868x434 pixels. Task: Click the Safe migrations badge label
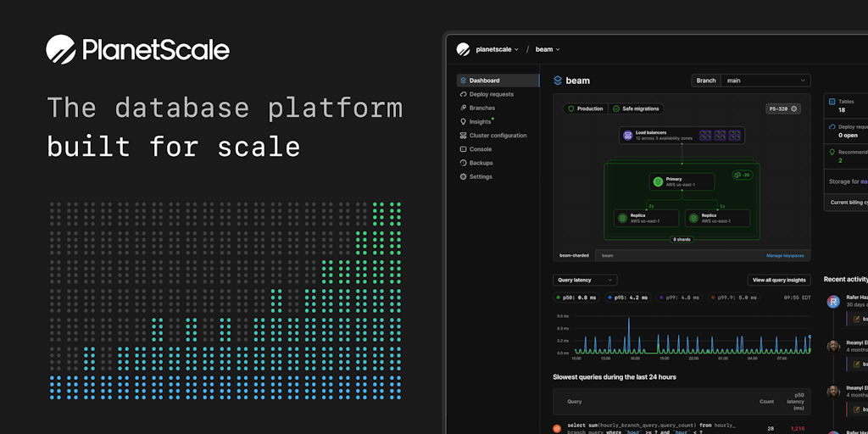click(x=641, y=109)
